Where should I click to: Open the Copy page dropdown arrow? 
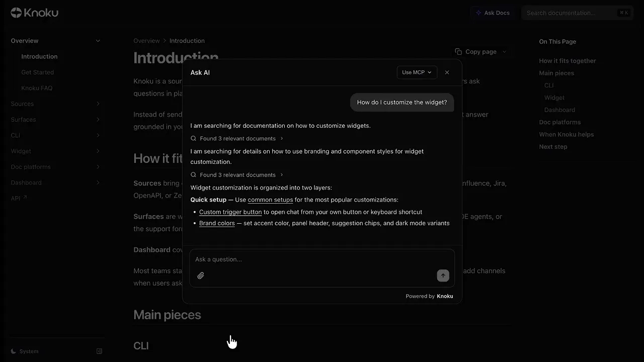click(x=504, y=52)
